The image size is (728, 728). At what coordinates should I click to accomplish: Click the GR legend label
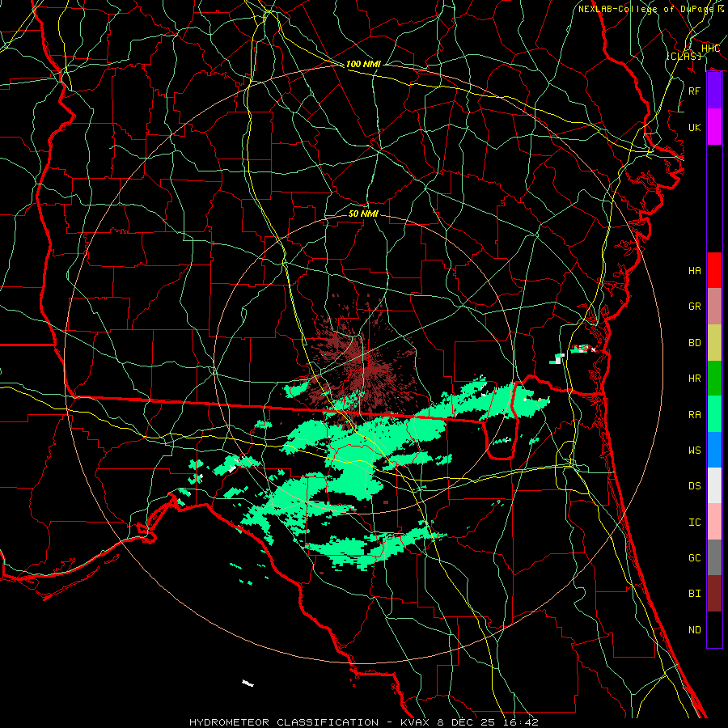695,307
